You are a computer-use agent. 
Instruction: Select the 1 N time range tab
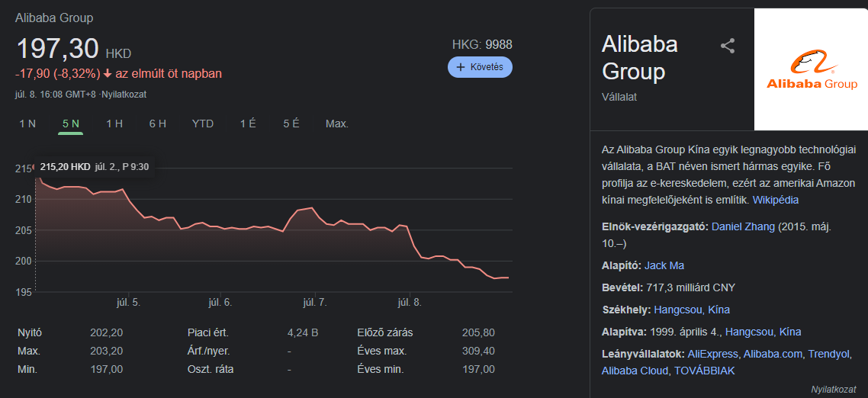[27, 124]
